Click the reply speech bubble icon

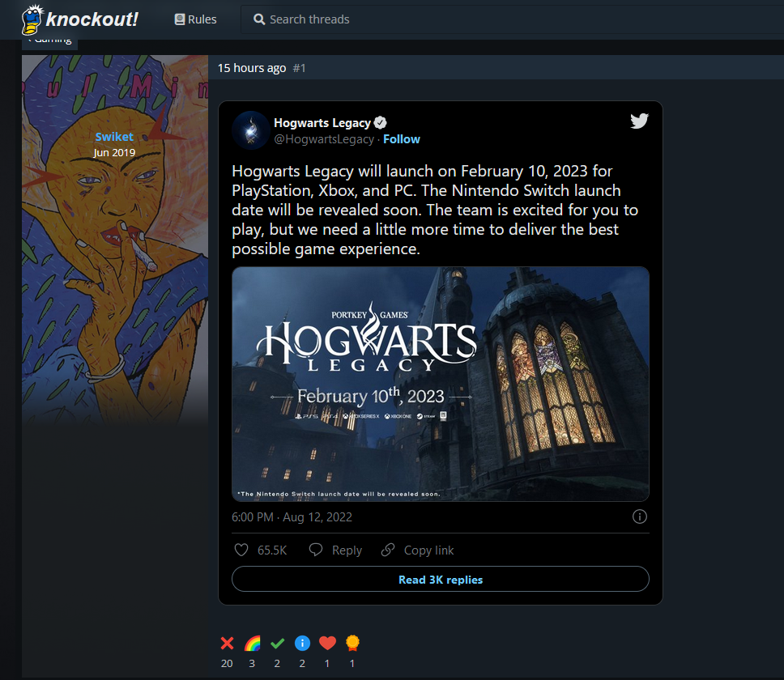pos(316,550)
